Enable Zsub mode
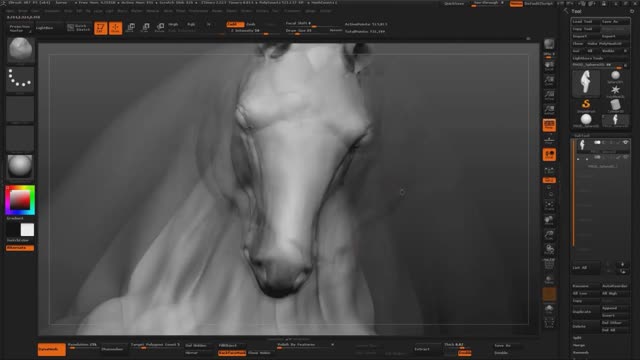640x360 pixels. point(251,24)
